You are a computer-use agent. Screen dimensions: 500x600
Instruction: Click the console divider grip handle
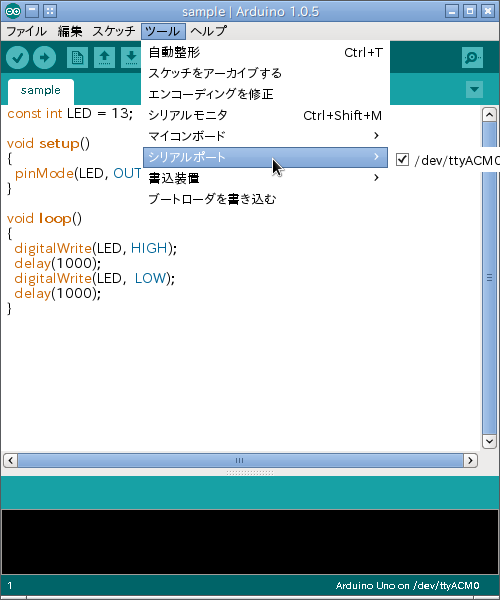(x=250, y=473)
